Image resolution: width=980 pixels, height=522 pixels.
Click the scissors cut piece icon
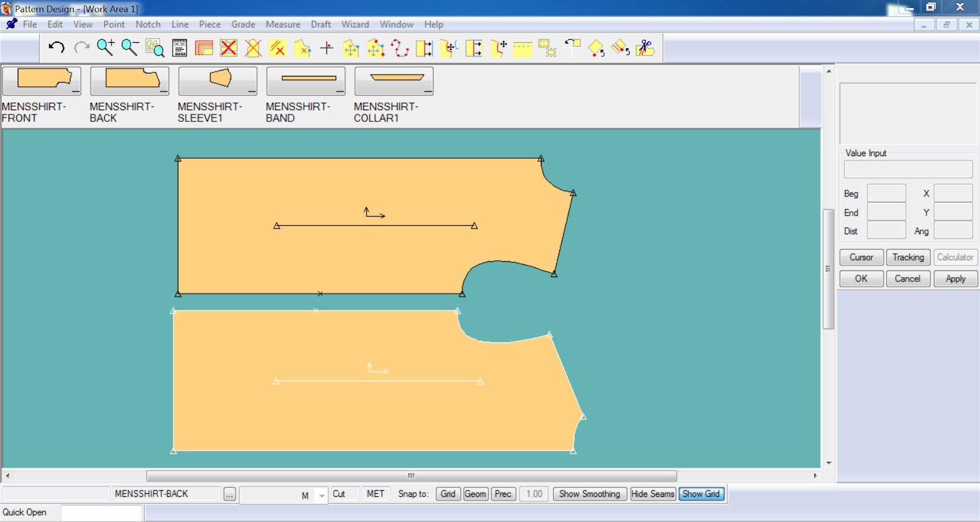tap(645, 48)
